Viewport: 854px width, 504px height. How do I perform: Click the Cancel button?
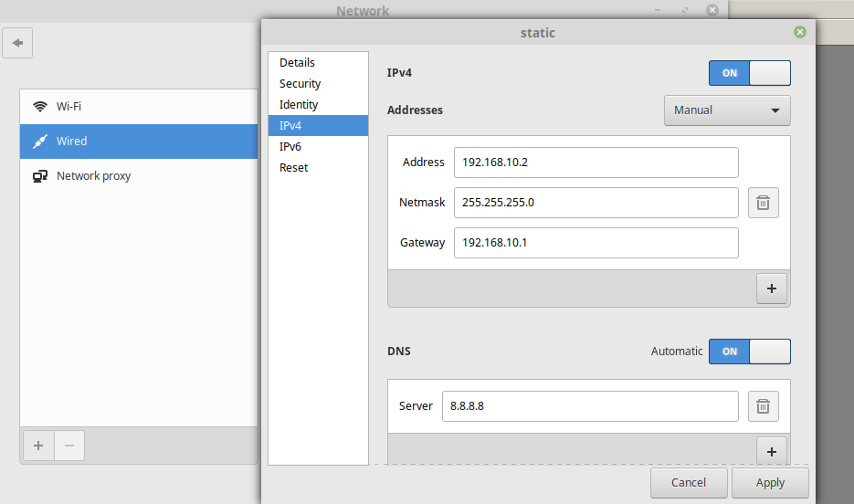[689, 483]
